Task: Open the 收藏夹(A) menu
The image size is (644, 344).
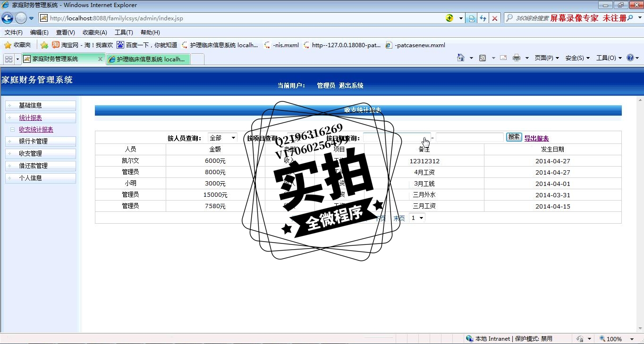Action: click(x=95, y=33)
